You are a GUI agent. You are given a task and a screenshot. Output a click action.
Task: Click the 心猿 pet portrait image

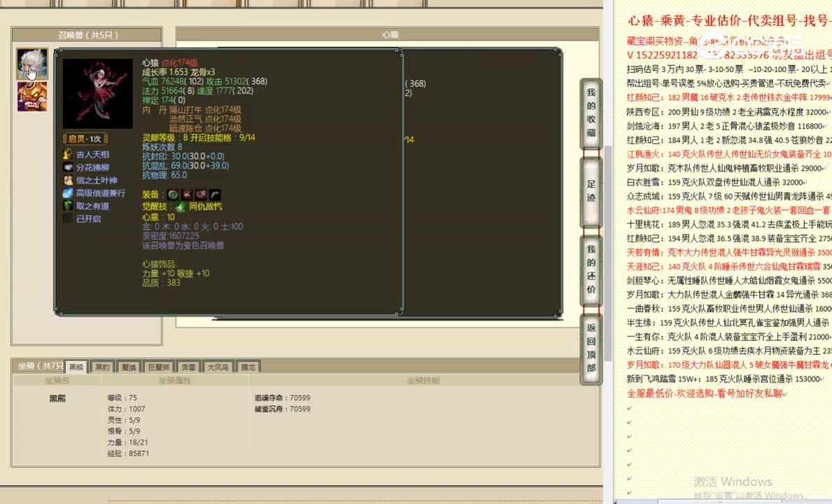coord(97,93)
